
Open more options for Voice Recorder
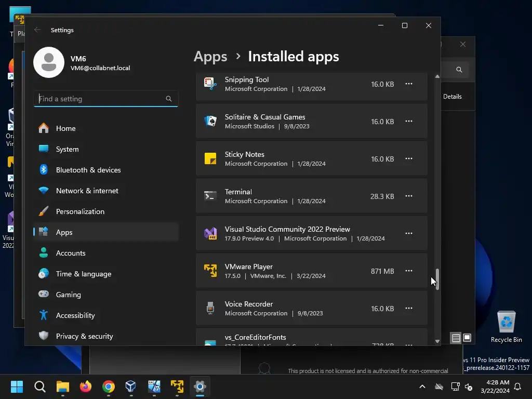point(409,308)
